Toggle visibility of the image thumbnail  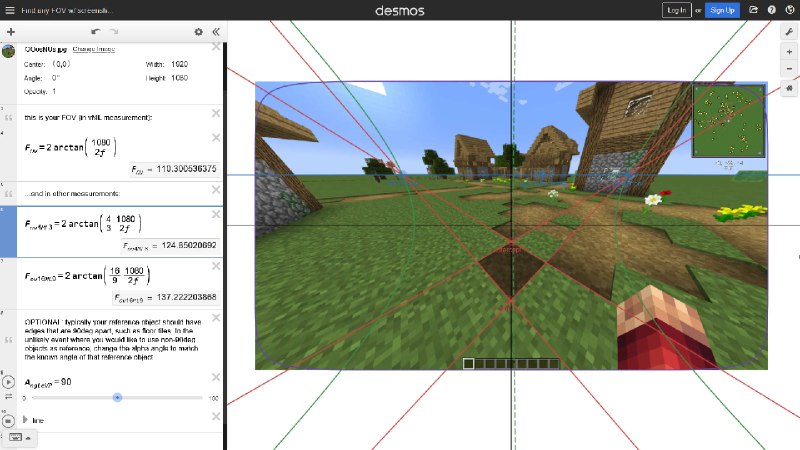(9, 50)
